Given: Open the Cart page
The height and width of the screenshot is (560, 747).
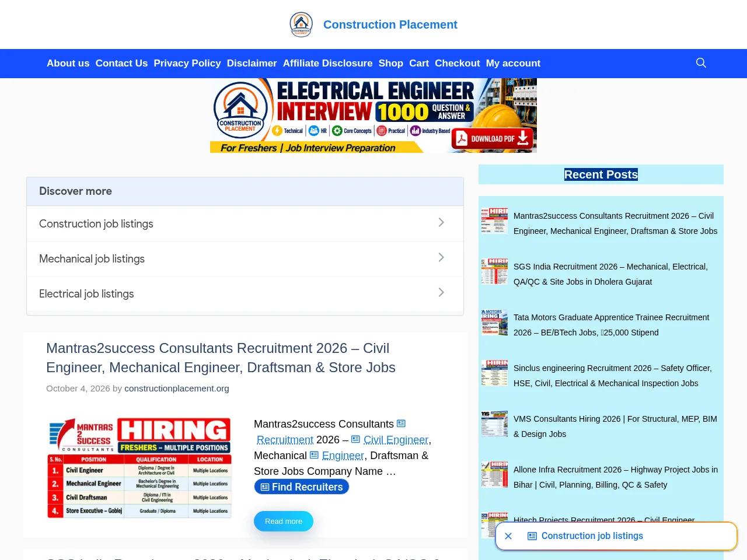Looking at the screenshot, I should click(419, 63).
